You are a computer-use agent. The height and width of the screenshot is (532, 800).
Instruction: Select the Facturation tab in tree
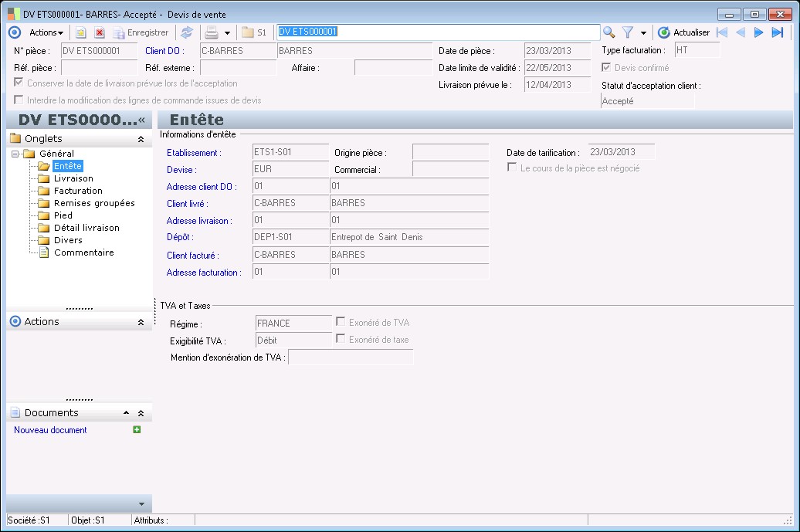[x=78, y=191]
